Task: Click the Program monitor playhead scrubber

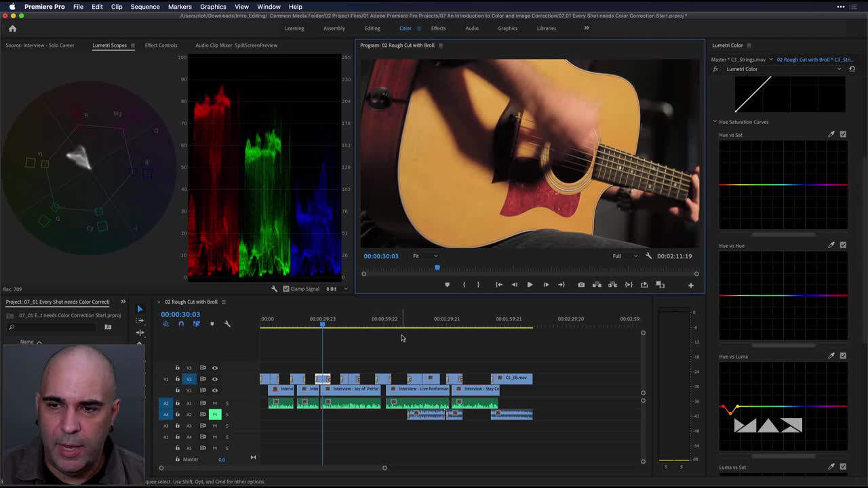Action: pyautogui.click(x=437, y=268)
